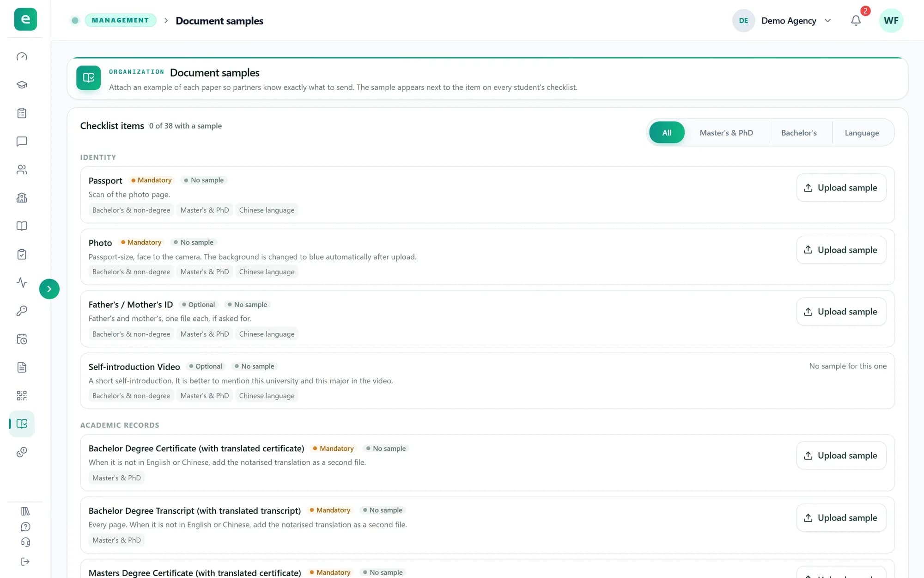Open the calendar clock sidebar icon

tap(22, 339)
